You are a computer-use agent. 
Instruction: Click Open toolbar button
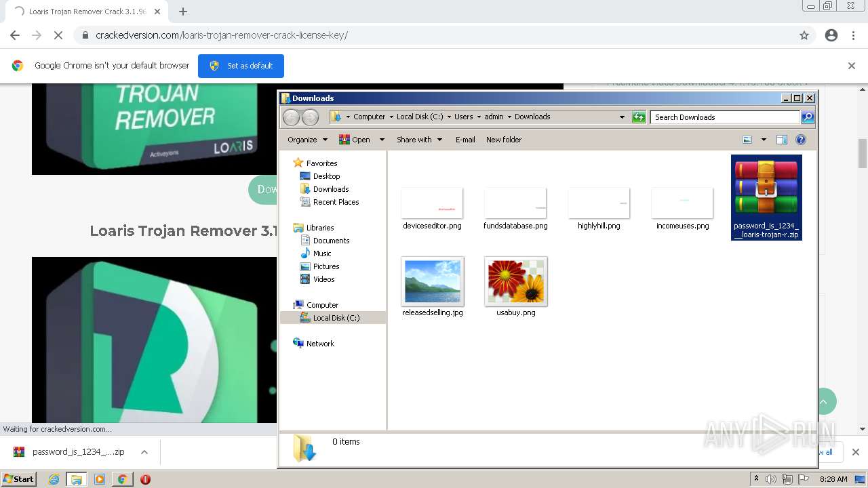(x=355, y=140)
